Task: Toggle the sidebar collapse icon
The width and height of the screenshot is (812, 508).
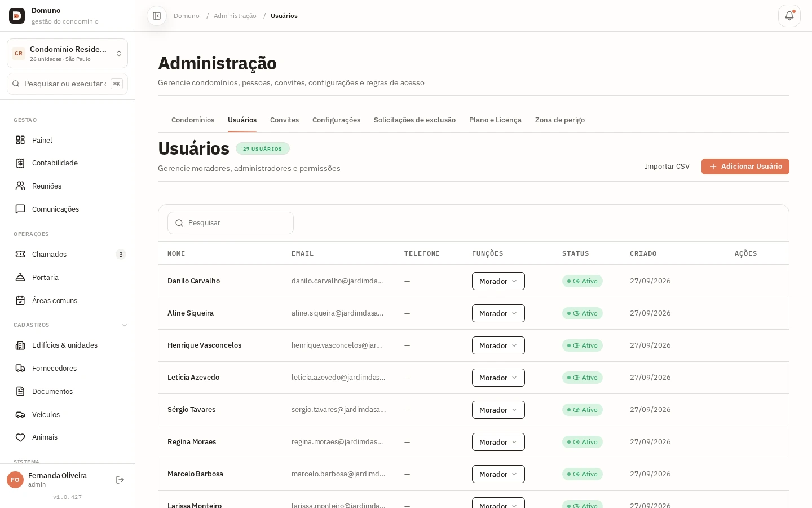Action: [157, 16]
